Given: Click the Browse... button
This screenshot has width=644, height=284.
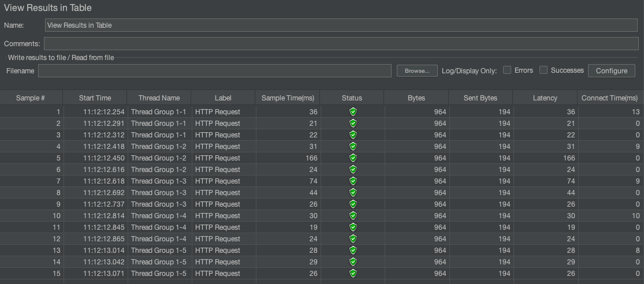Looking at the screenshot, I should click(417, 70).
